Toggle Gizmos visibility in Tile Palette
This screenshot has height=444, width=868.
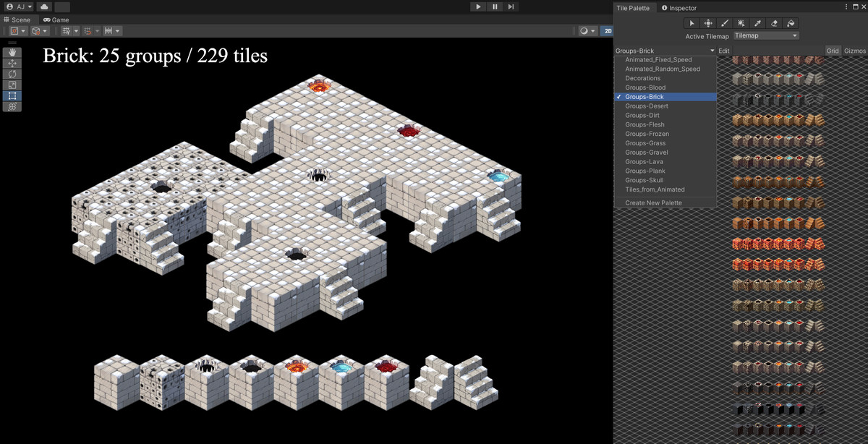[x=855, y=51]
